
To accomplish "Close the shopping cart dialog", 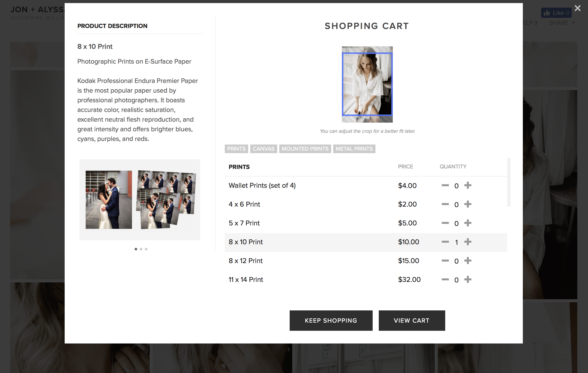I will [x=578, y=8].
